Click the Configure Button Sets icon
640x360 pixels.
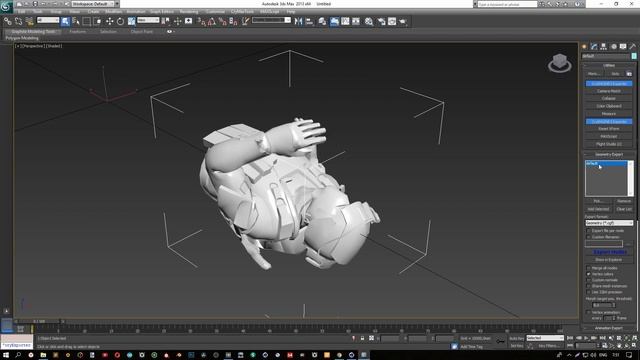tap(629, 74)
